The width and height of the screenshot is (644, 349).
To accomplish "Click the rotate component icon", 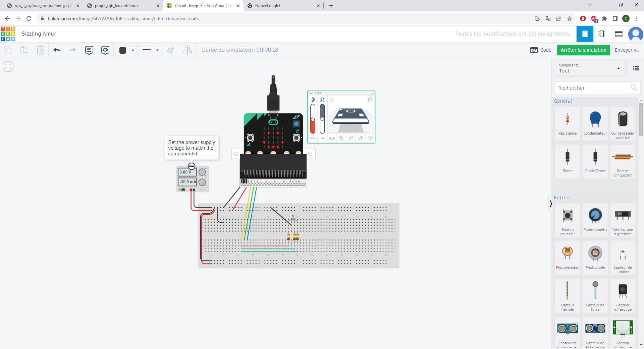I will coord(171,50).
